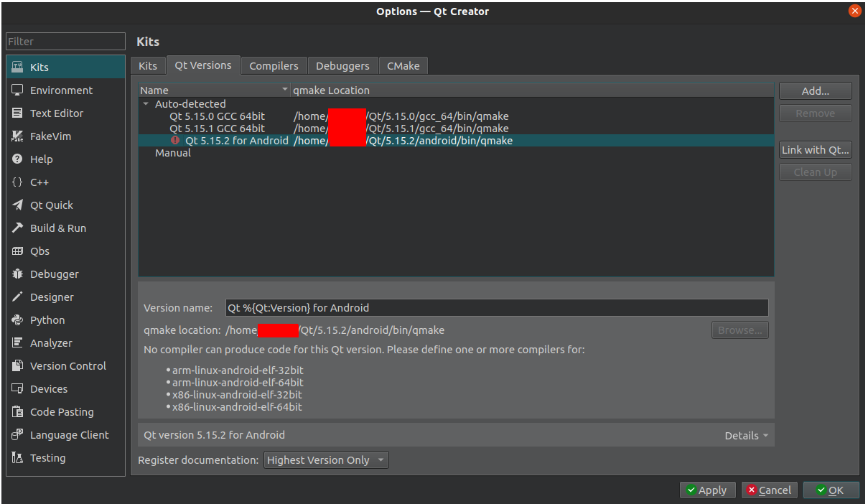Focus the Filter search field
This screenshot has width=868, height=504.
(66, 42)
